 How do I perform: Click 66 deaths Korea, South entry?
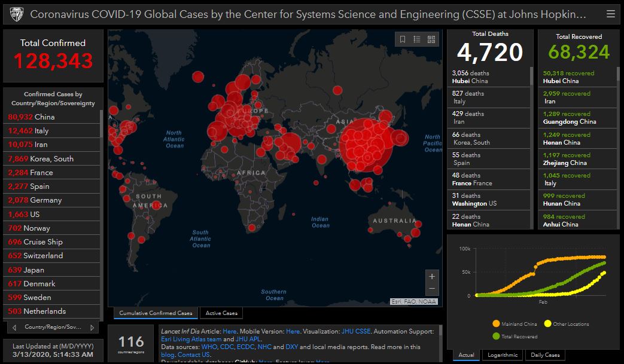pyautogui.click(x=489, y=138)
